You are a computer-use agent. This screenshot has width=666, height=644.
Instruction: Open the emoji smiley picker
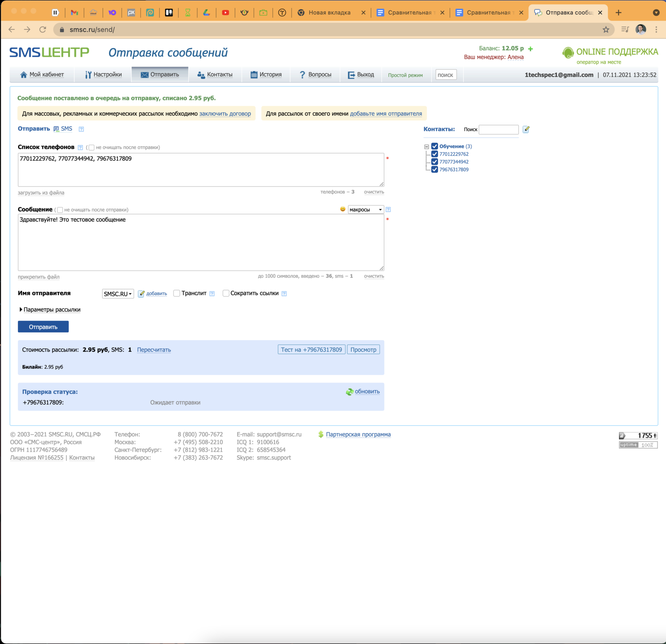(343, 209)
